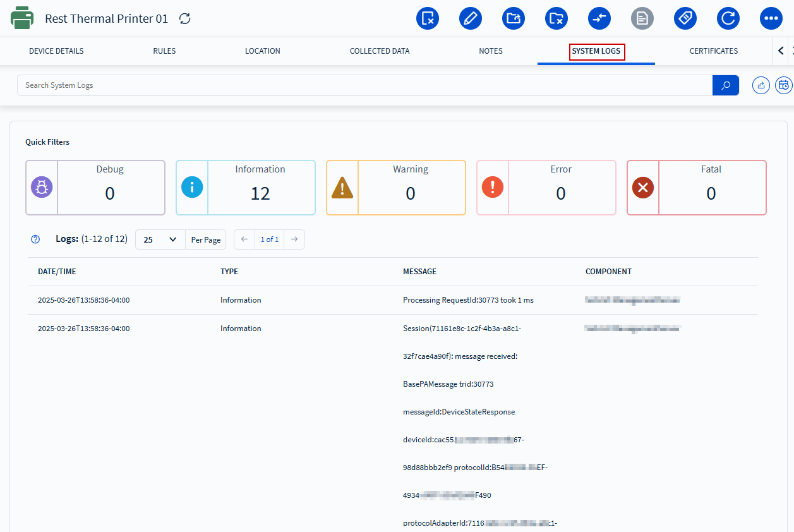Open the Device Details tab
This screenshot has height=532, width=794.
coord(56,51)
